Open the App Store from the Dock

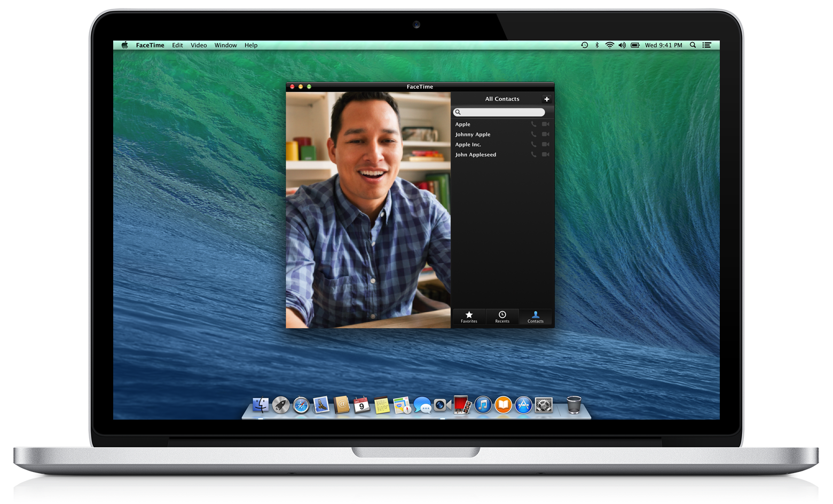(523, 405)
